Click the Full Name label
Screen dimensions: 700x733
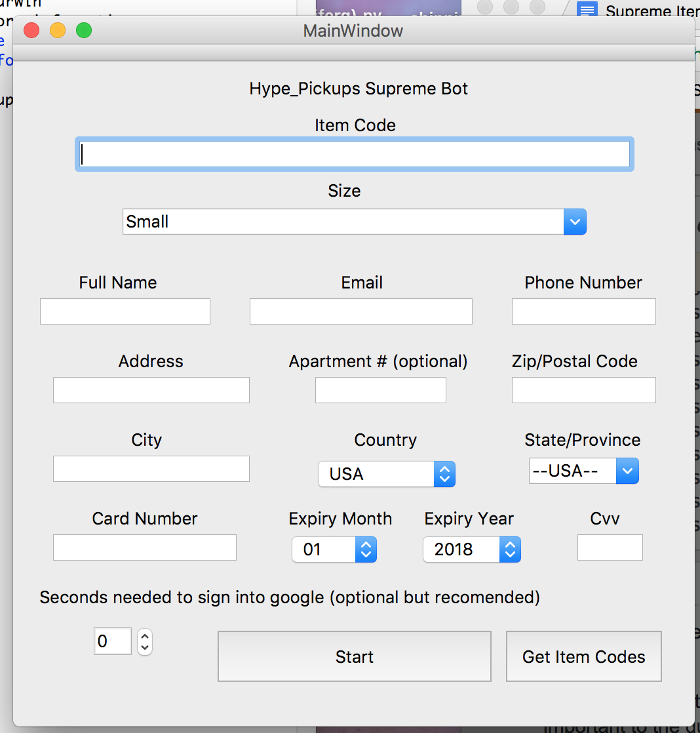[118, 283]
